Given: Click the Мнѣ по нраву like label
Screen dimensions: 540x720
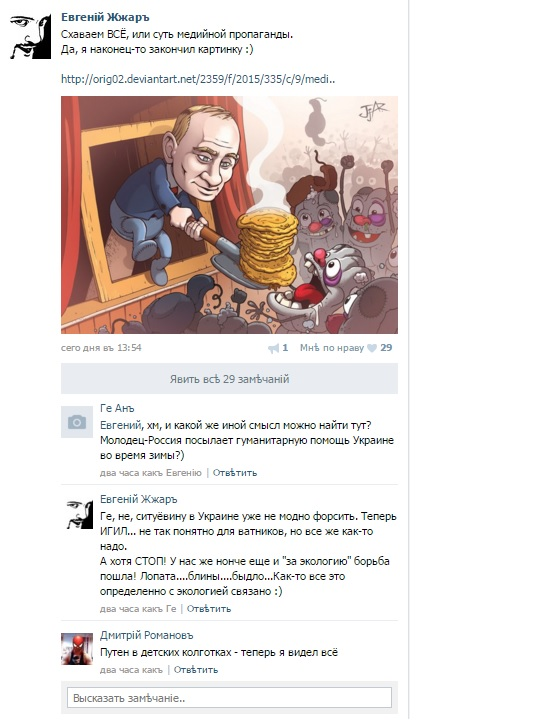Looking at the screenshot, I should (x=332, y=348).
